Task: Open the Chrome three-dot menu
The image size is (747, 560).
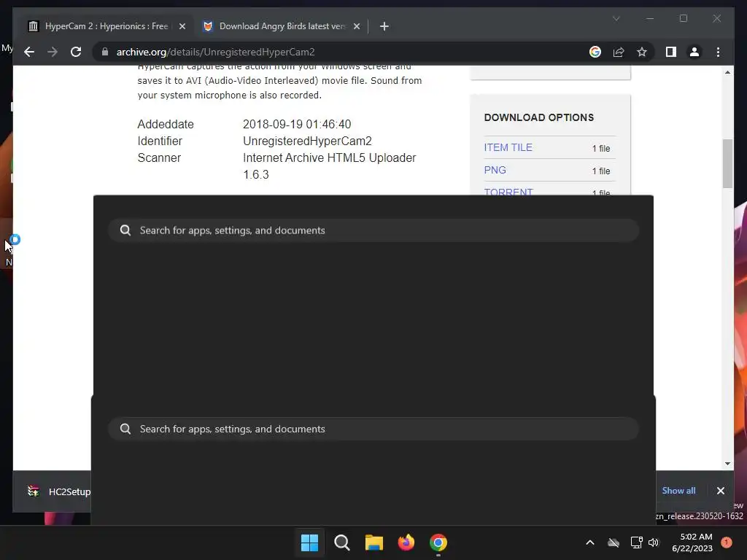Action: point(718,52)
